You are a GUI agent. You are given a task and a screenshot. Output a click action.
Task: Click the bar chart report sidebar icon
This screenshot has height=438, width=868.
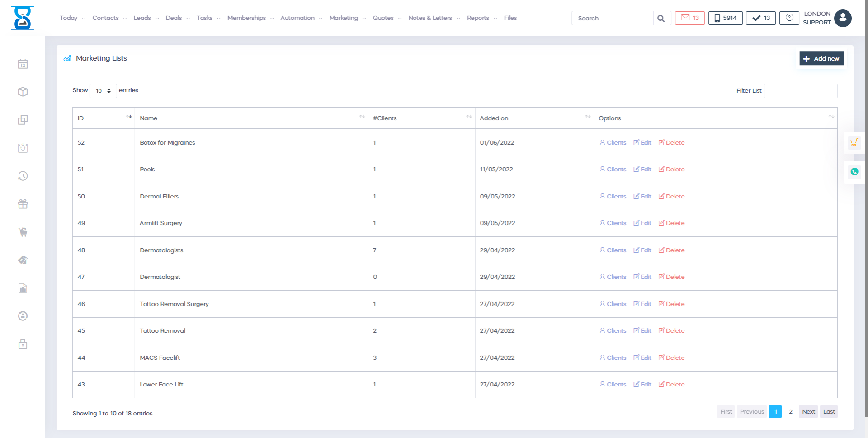23,288
